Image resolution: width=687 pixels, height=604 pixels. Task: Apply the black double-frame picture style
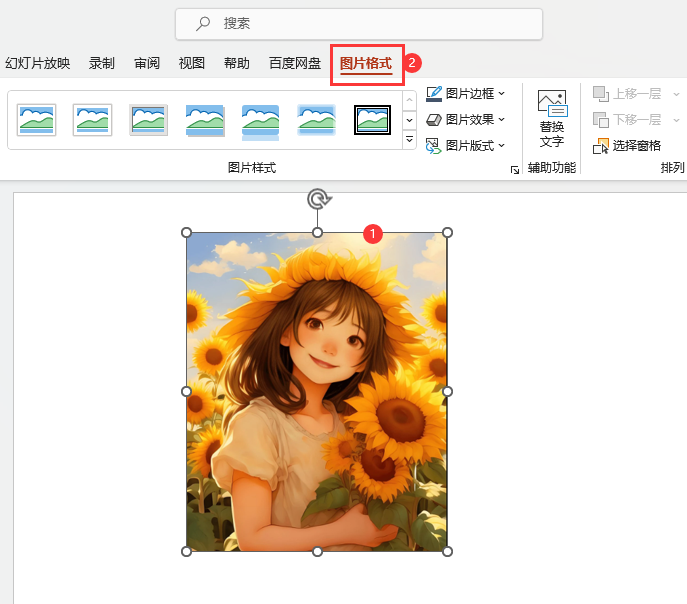click(x=373, y=120)
